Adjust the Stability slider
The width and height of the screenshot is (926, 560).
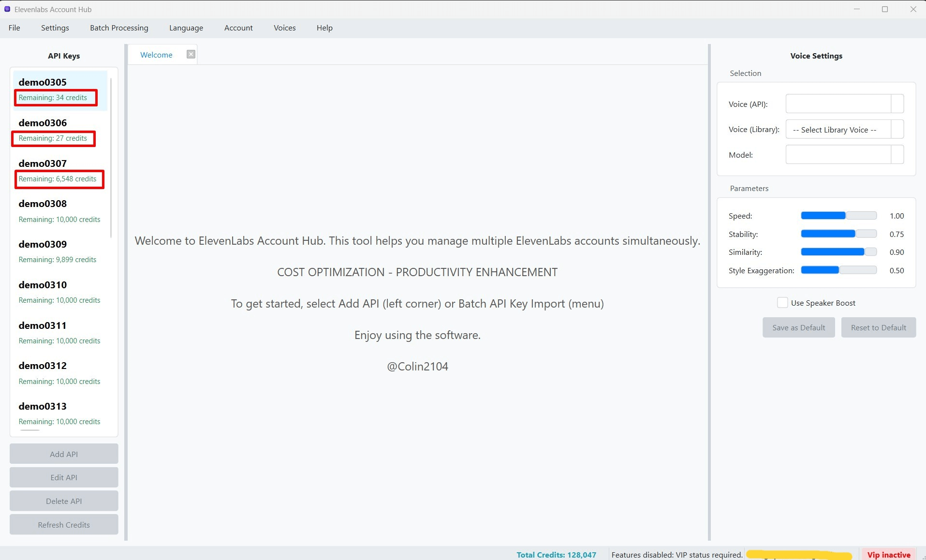coord(839,234)
